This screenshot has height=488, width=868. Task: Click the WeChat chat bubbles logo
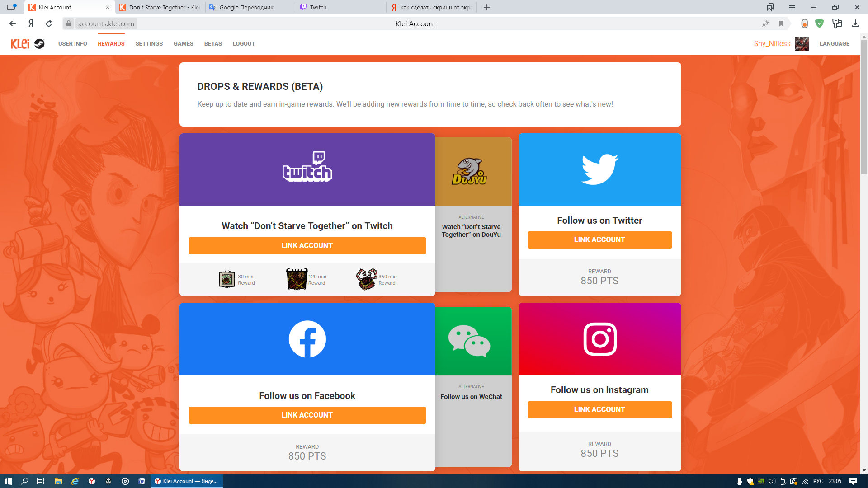click(x=469, y=341)
